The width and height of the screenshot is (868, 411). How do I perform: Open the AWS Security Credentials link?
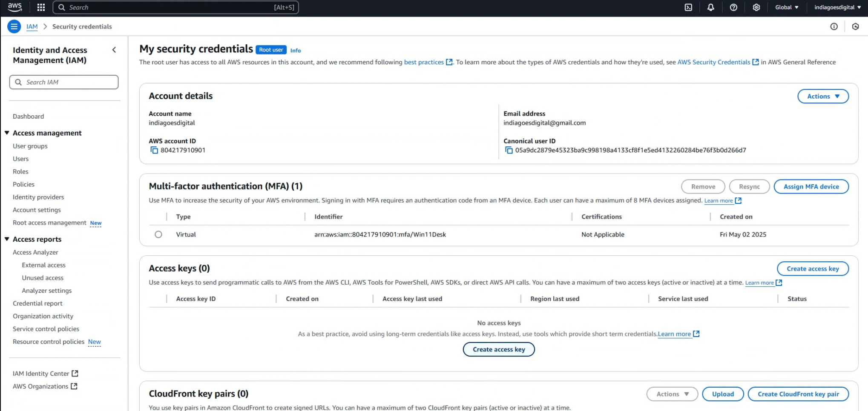(714, 62)
